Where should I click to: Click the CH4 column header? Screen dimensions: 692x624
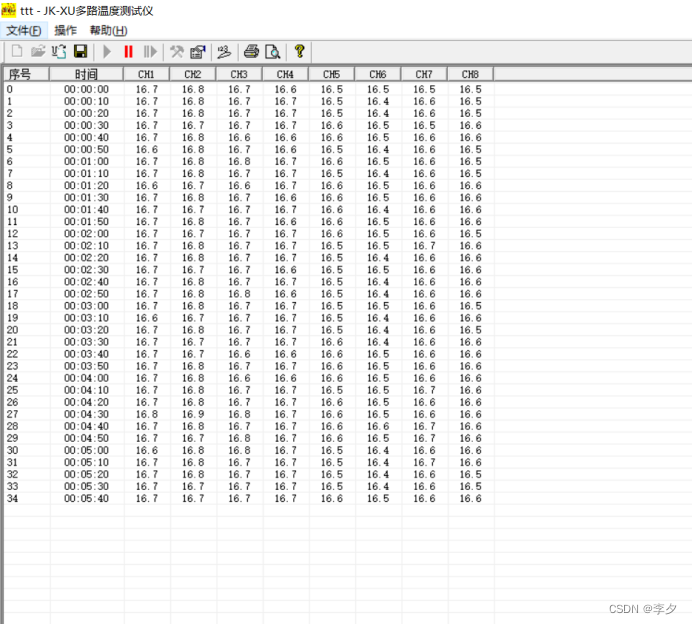click(x=285, y=74)
